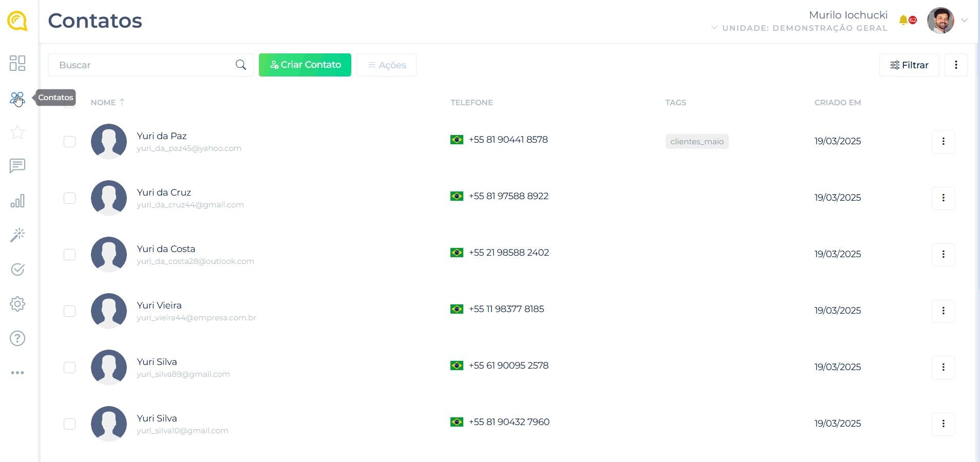The image size is (980, 462).
Task: Open the Ações actions dropdown
Action: coord(386,65)
